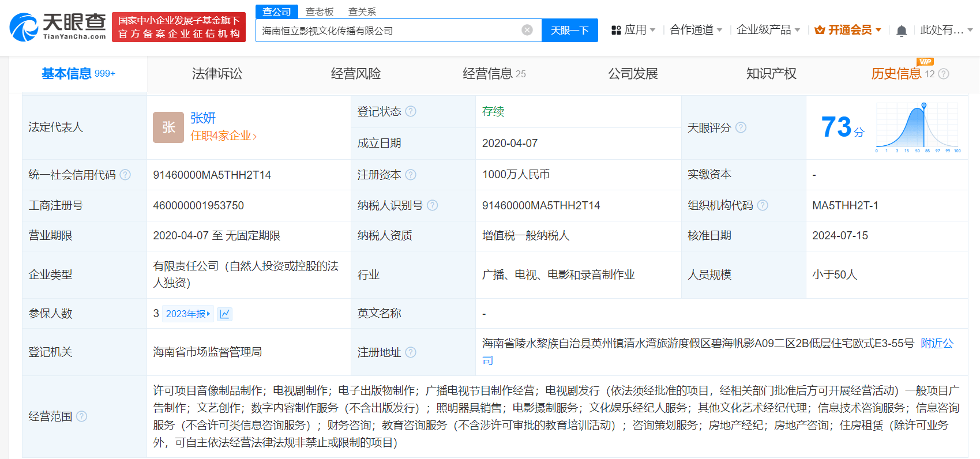The width and height of the screenshot is (980, 459).
Task: Click help icon next to 注册资本
Action: [411, 175]
